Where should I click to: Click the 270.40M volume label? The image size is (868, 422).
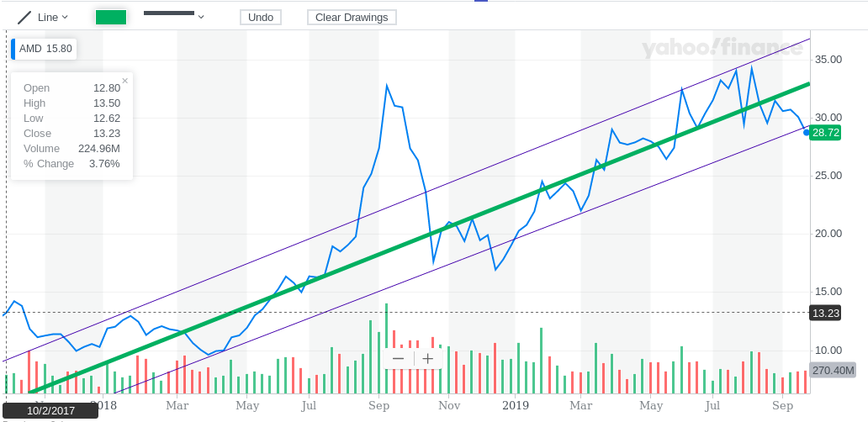[x=833, y=370]
